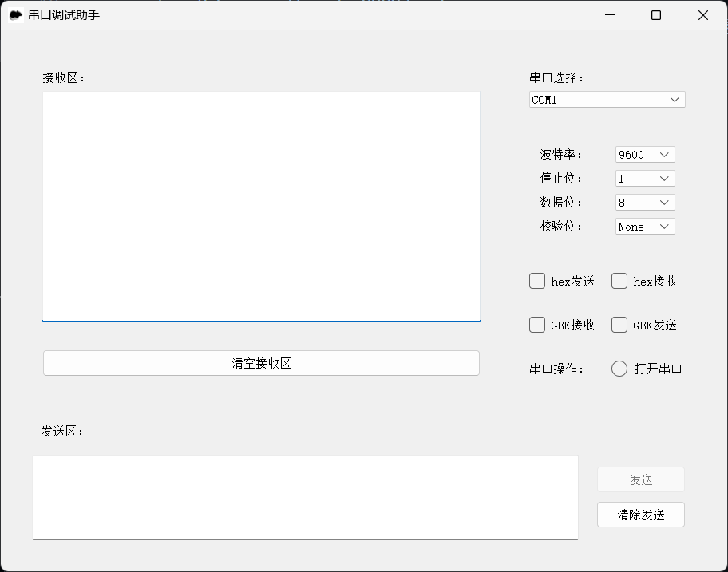Image resolution: width=728 pixels, height=572 pixels.
Task: Click the 串口操作 label
Action: pyautogui.click(x=556, y=369)
